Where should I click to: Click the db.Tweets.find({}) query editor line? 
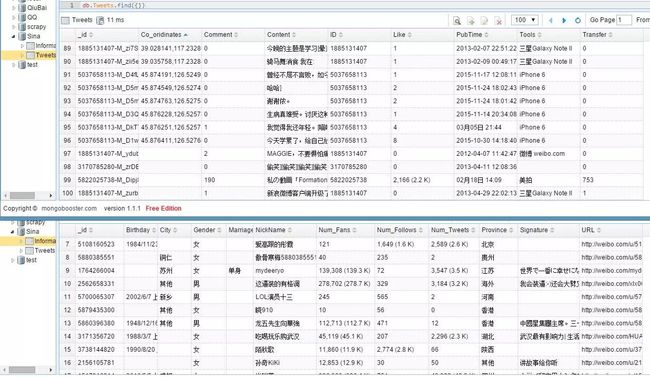click(114, 5)
